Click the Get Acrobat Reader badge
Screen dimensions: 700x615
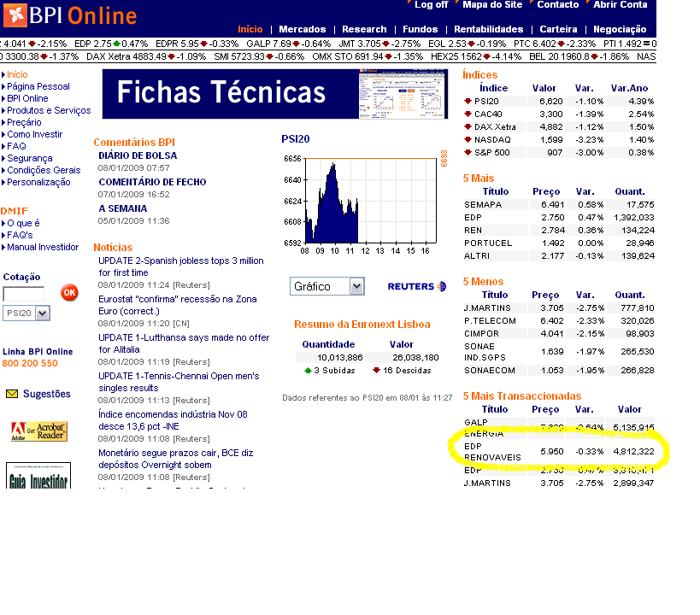click(x=38, y=431)
